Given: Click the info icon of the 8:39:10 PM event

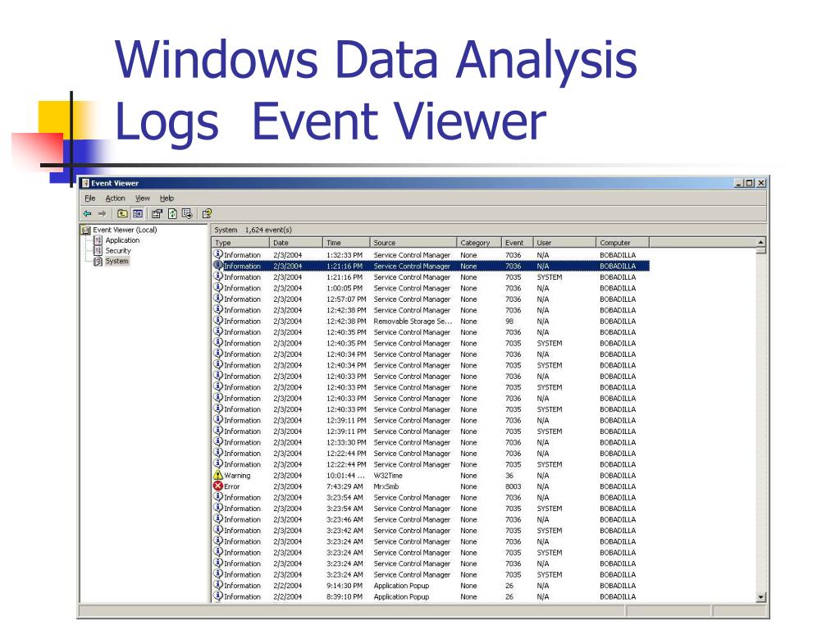Looking at the screenshot, I should (x=218, y=596).
